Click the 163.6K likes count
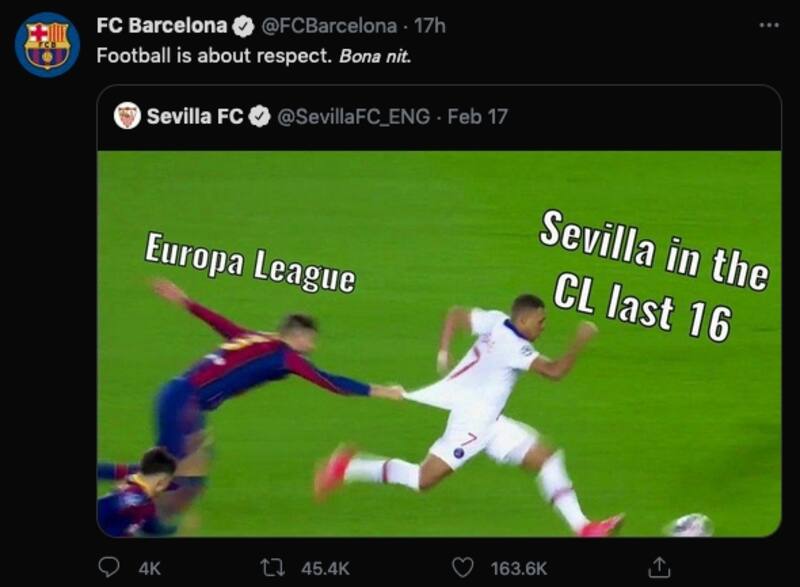This screenshot has height=587, width=800. click(519, 568)
